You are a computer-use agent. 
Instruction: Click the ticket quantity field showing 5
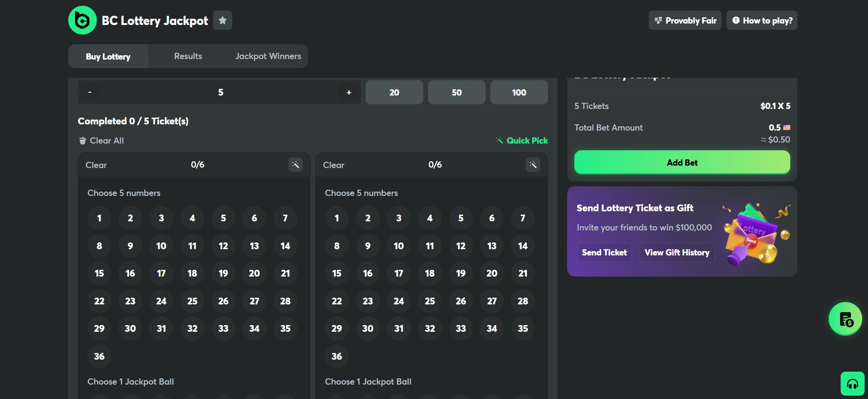click(x=220, y=92)
